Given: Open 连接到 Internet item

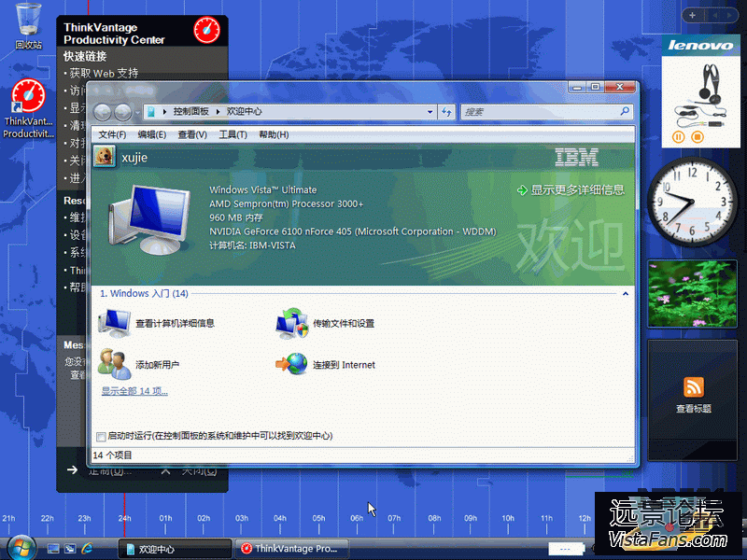Looking at the screenshot, I should 291,364.
